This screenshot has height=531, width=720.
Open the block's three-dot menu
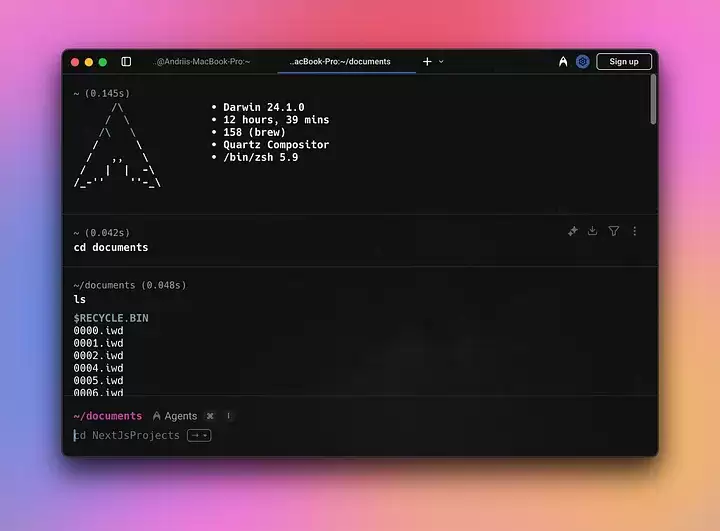[634, 231]
